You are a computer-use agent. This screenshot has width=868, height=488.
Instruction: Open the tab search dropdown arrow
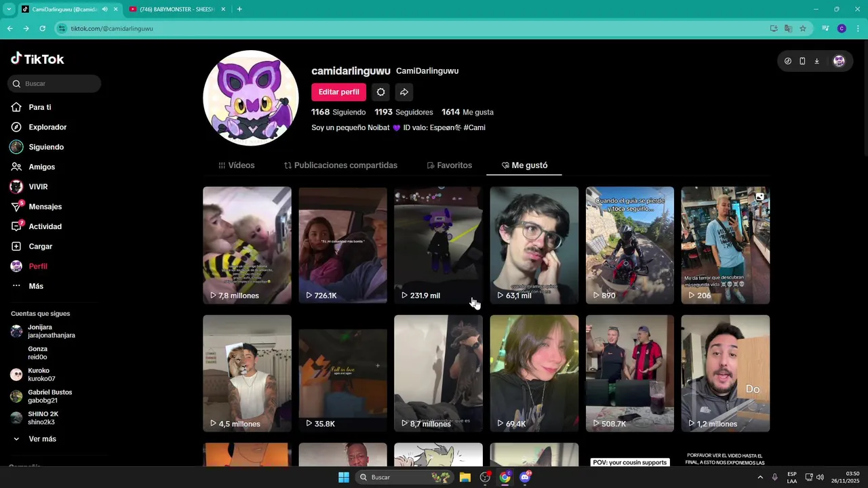[9, 9]
